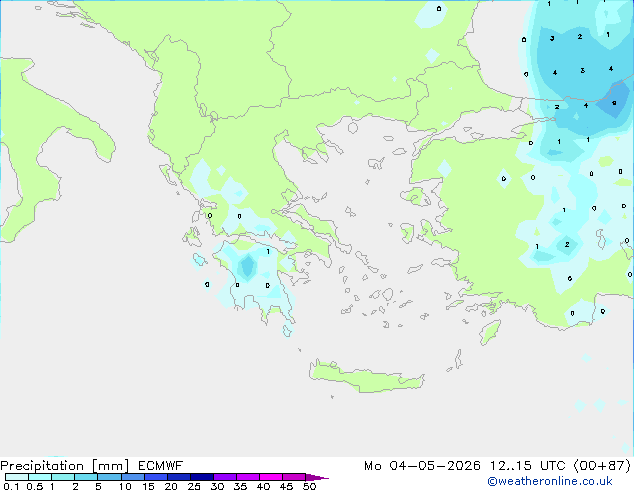This screenshot has width=634, height=490.
Task: Click the 0.5–1 mm legend color swatch
Action: [40, 477]
